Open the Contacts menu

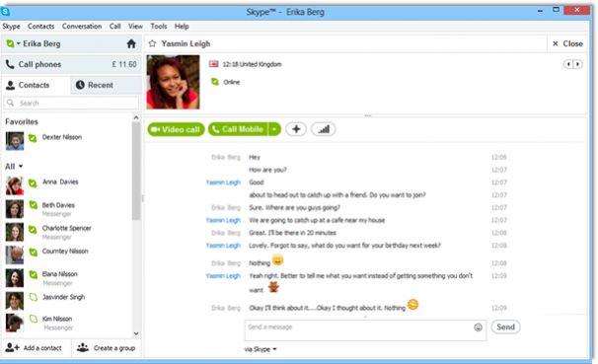click(40, 27)
